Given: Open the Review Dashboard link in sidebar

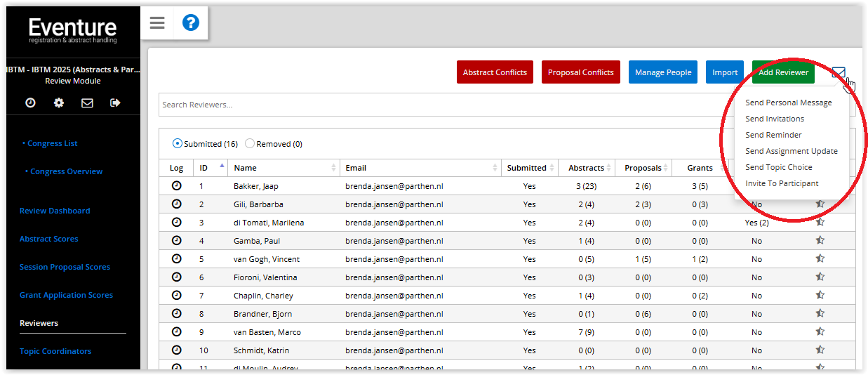Looking at the screenshot, I should [x=55, y=211].
